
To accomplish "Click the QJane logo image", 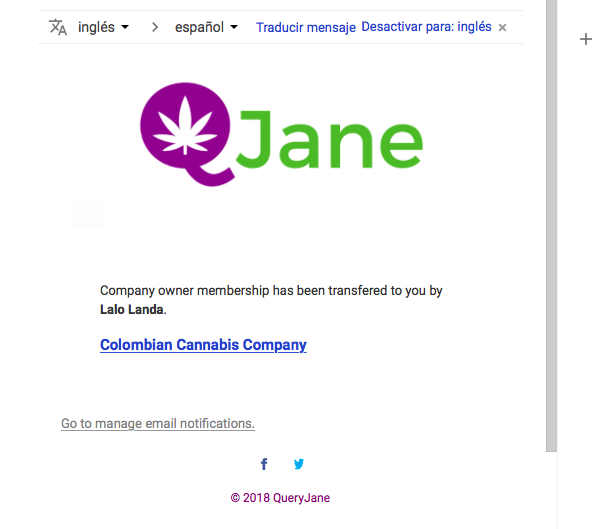I will pos(281,134).
